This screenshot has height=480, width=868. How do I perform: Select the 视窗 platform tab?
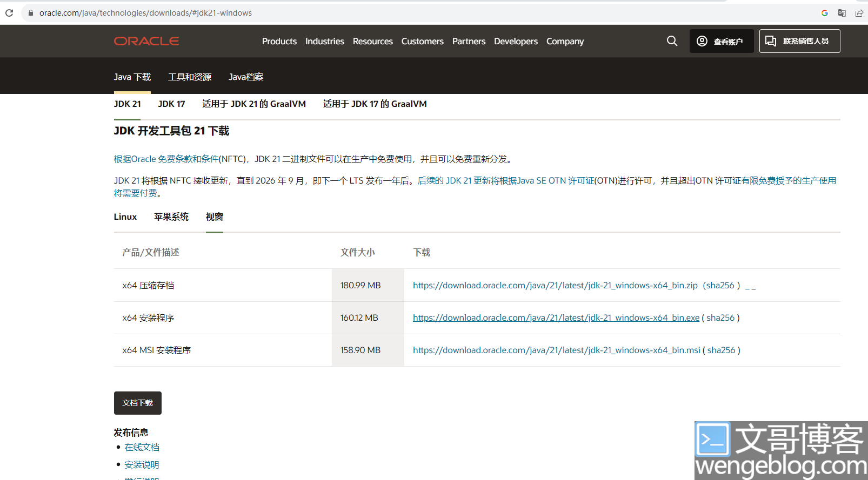pos(215,217)
